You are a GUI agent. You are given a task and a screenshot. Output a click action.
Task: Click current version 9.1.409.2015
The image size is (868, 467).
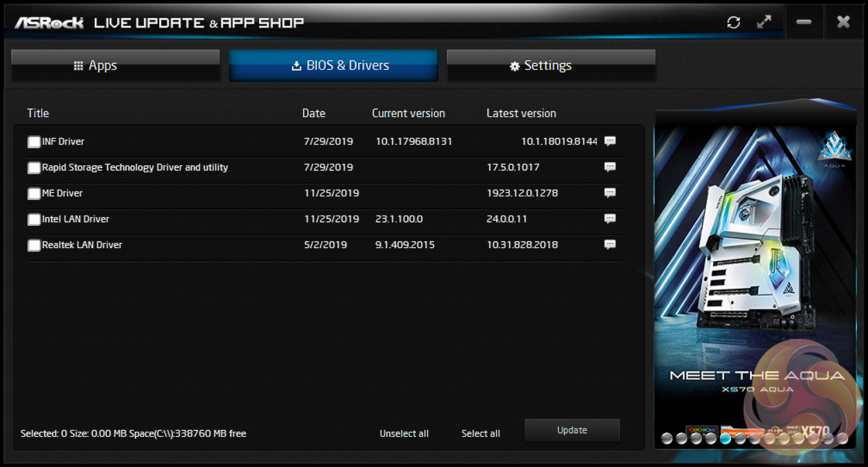click(405, 245)
